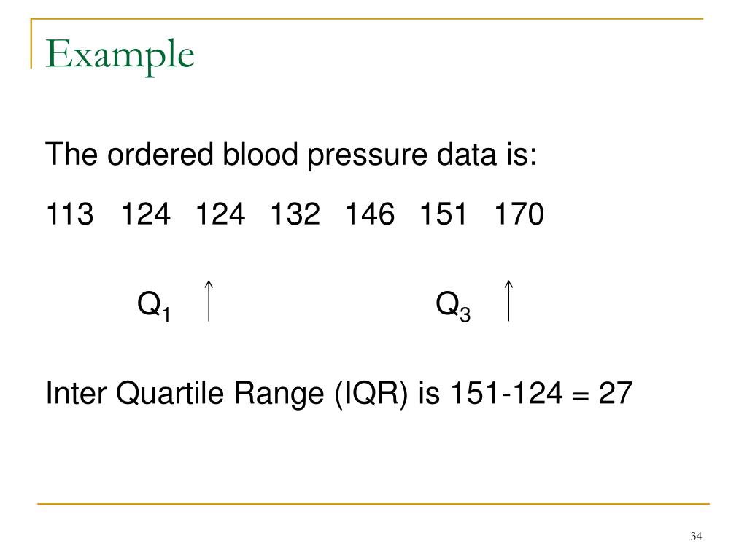747x560 pixels.
Task: Click the data value 146
Action: click(x=370, y=214)
